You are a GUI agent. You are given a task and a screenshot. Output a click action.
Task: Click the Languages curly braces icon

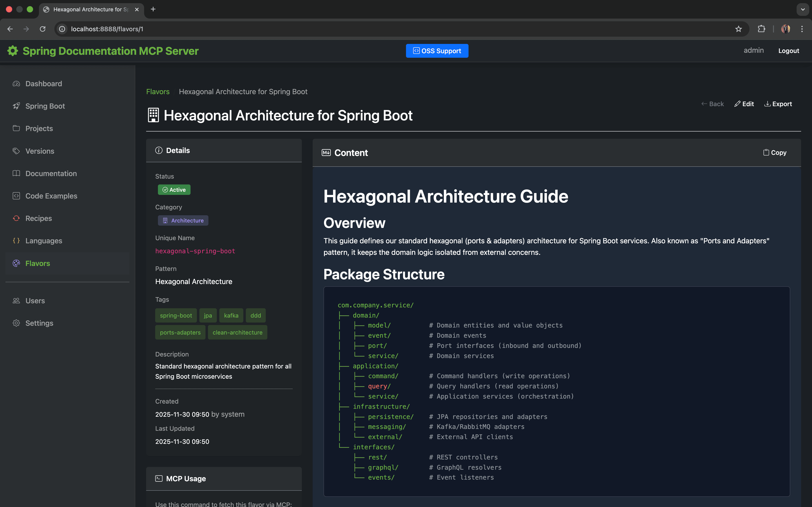coord(16,241)
